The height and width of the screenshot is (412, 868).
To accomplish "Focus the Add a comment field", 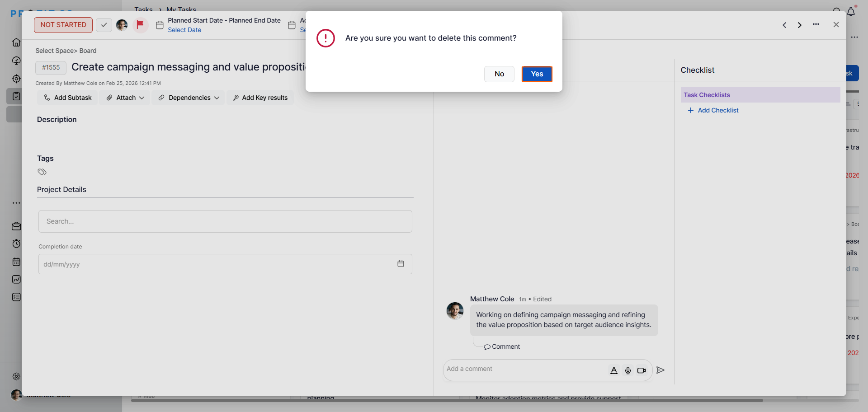I will [x=524, y=369].
